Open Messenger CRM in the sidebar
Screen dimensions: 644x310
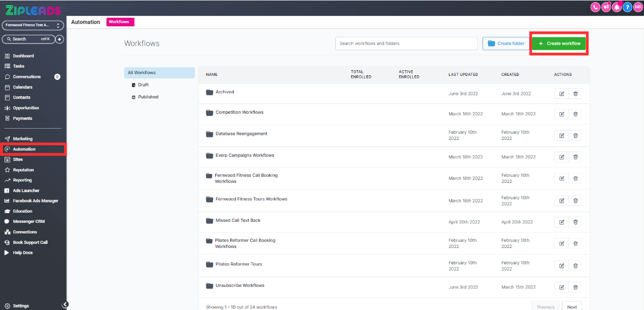(29, 221)
